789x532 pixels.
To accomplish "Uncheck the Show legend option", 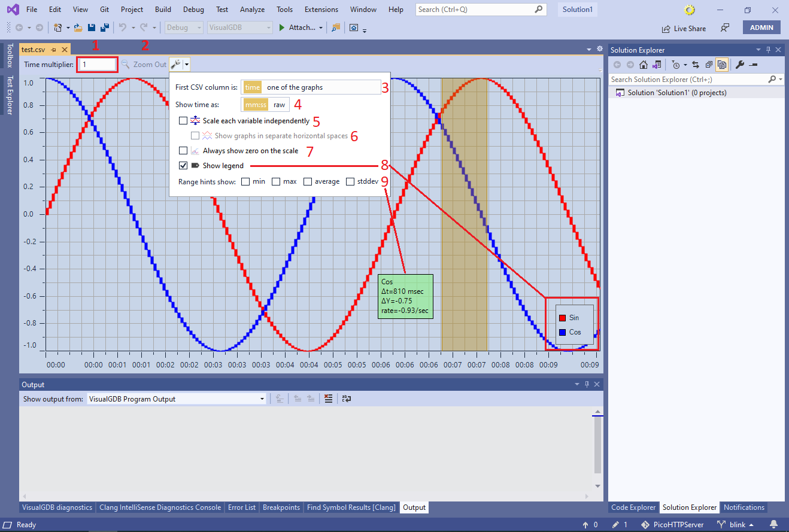I will (183, 165).
